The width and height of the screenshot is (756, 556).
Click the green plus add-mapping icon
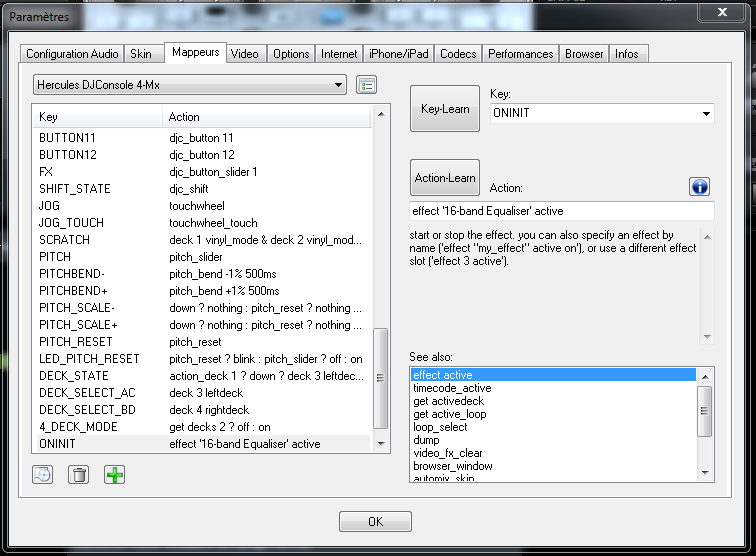tap(115, 474)
